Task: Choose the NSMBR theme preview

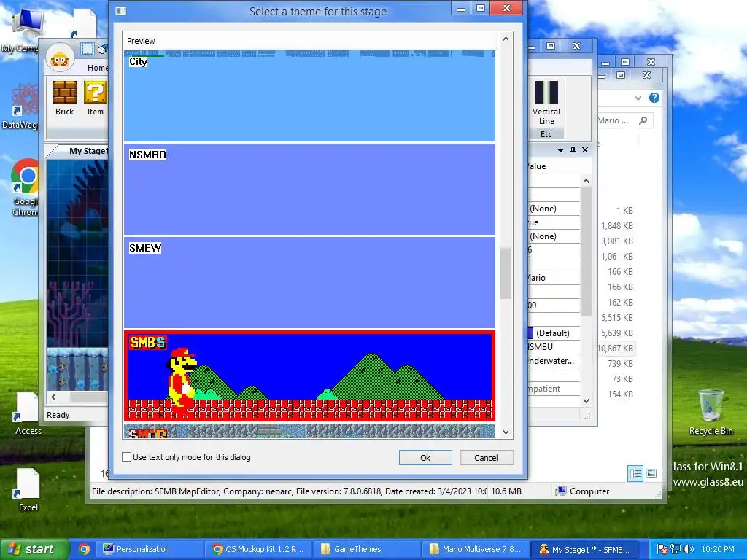Action: click(309, 189)
